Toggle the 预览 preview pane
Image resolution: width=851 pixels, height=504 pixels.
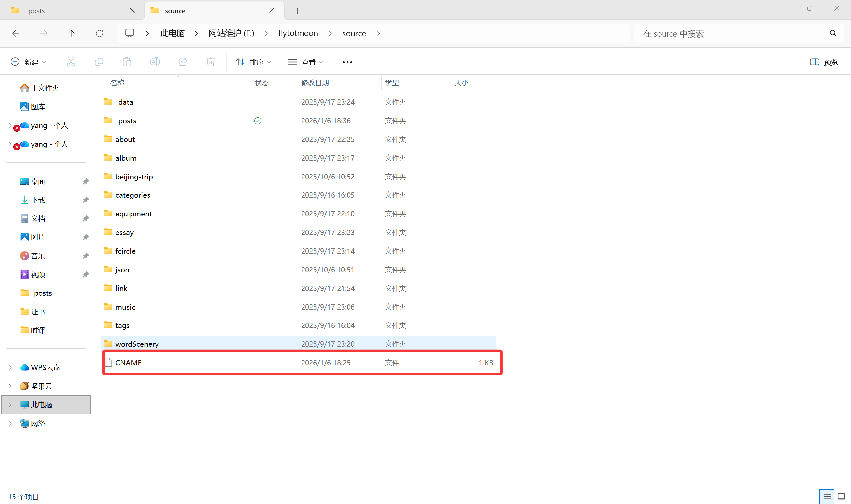pos(824,62)
